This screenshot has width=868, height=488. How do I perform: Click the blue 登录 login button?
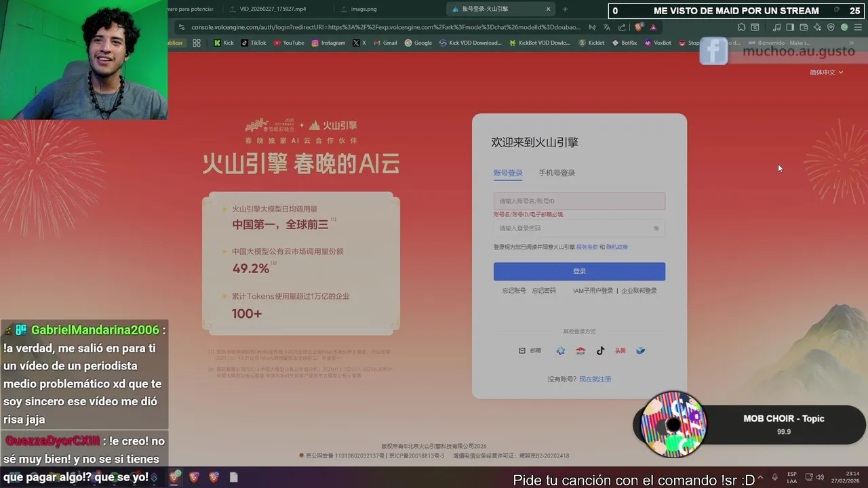tap(579, 271)
